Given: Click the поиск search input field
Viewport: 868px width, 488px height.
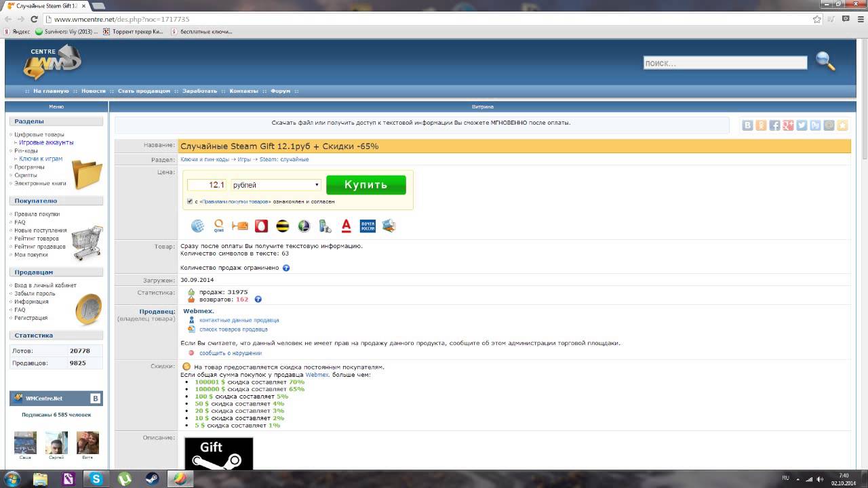Looking at the screenshot, I should tap(725, 63).
